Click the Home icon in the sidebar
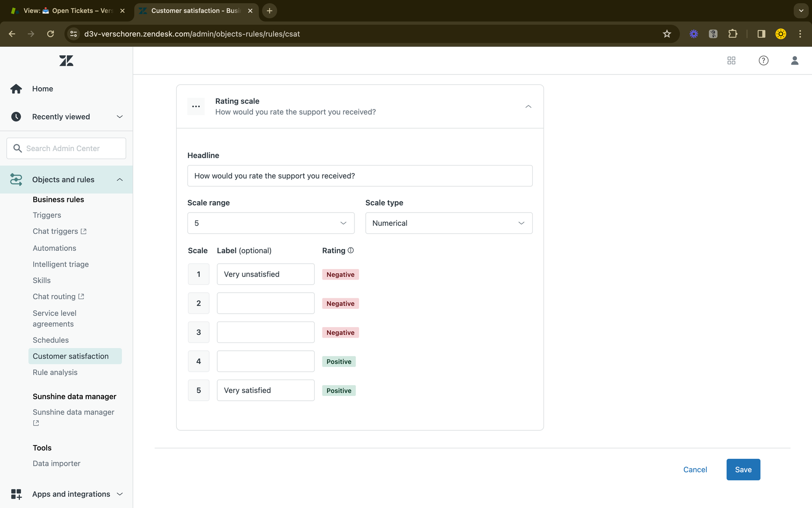This screenshot has width=812, height=508. pos(16,89)
